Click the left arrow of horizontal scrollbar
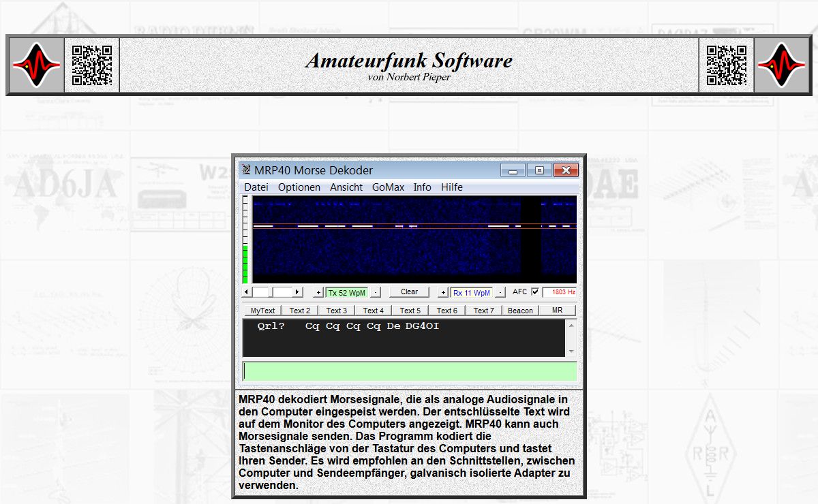Image resolution: width=818 pixels, height=504 pixels. click(247, 292)
